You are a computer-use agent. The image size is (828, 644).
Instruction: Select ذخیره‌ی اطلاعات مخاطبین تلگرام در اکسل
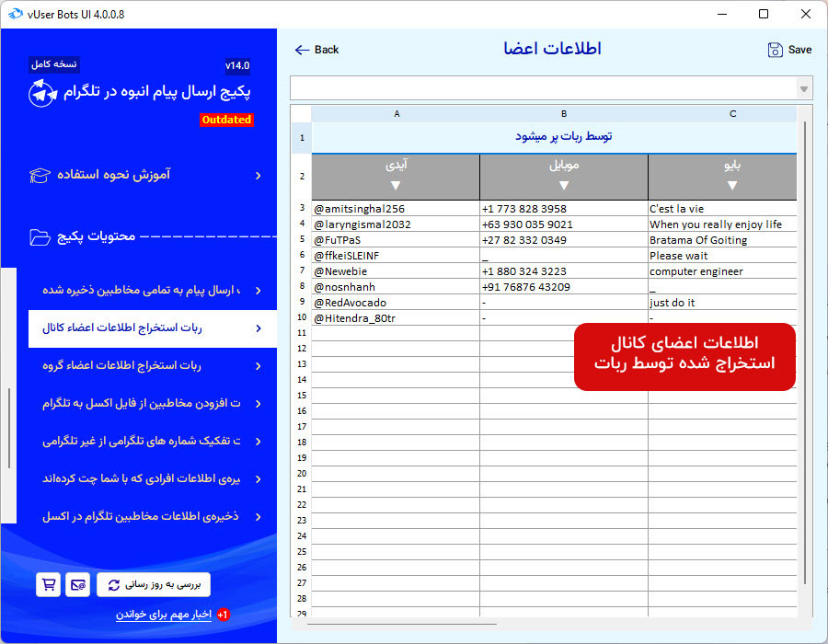tap(153, 517)
